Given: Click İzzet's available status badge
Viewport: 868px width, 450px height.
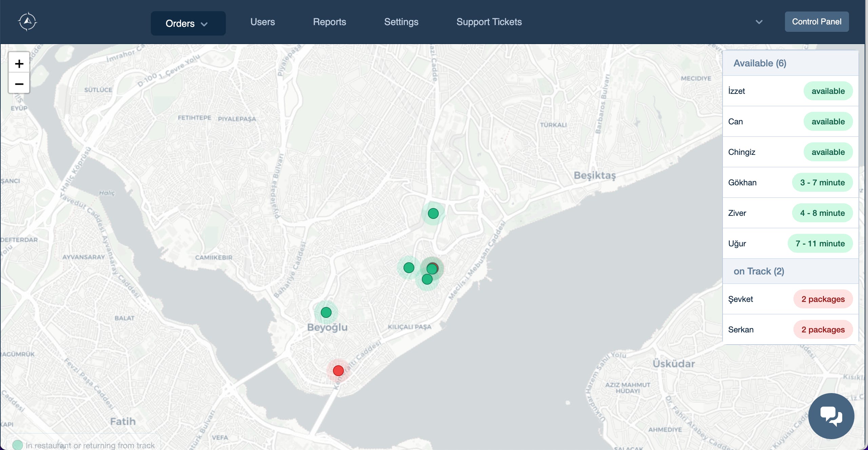Looking at the screenshot, I should click(828, 91).
